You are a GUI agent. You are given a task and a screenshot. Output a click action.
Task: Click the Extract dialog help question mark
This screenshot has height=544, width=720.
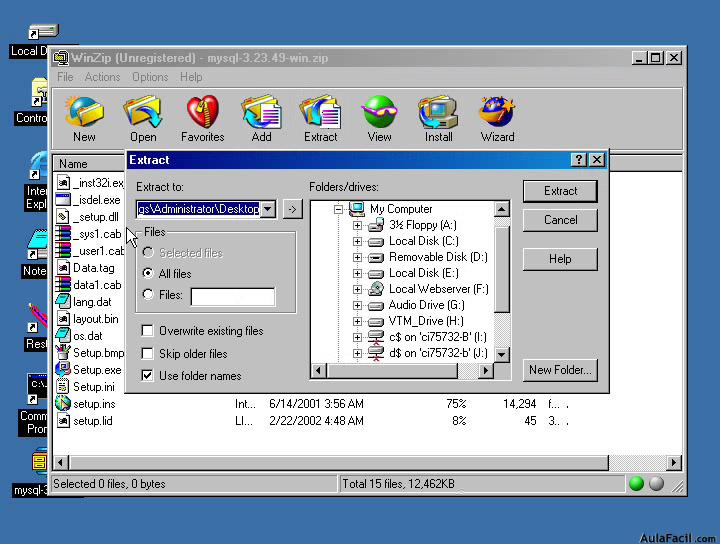(x=579, y=159)
